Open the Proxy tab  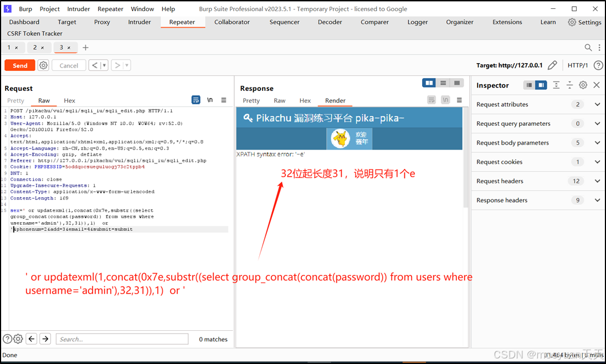click(102, 22)
